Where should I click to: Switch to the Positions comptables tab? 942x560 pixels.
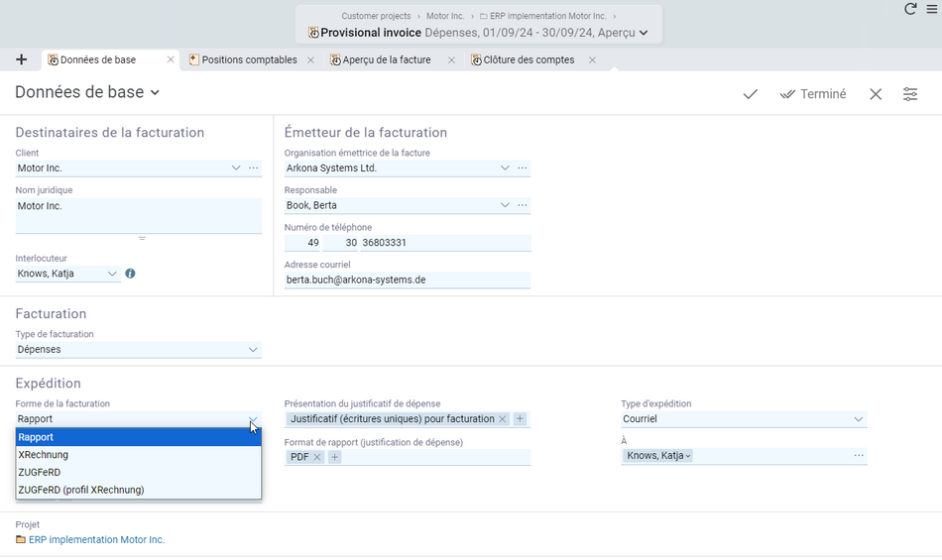point(249,60)
